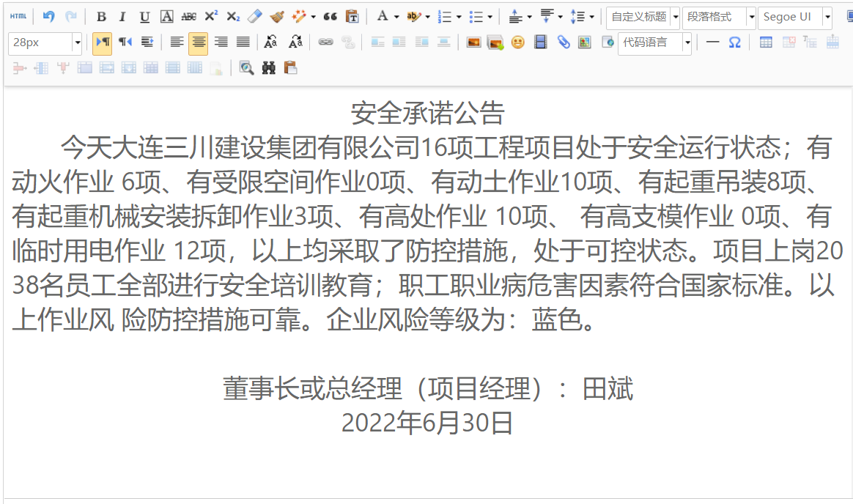Viewport: 853px width, 504px height.
Task: Open the font color dropdown arrow
Action: pyautogui.click(x=396, y=17)
